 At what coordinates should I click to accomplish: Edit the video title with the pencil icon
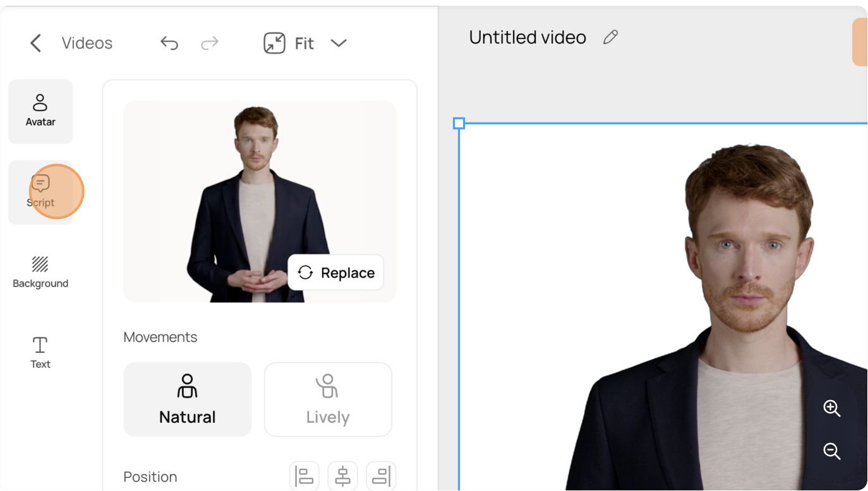(x=610, y=37)
